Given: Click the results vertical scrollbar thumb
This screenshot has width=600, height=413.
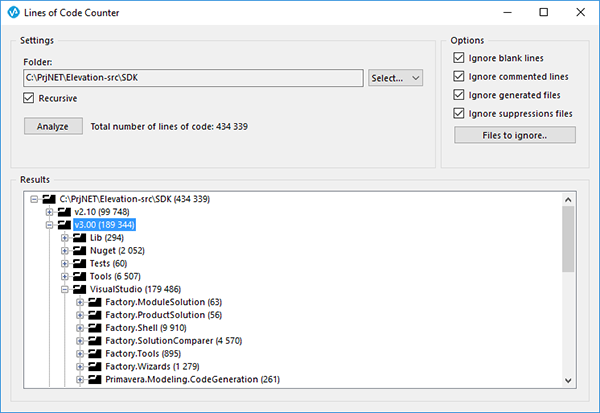Looking at the screenshot, I should pyautogui.click(x=568, y=239).
